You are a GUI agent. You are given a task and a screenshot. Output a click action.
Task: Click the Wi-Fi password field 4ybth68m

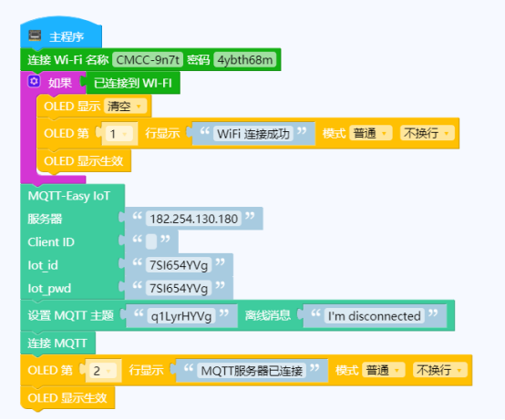coord(245,60)
